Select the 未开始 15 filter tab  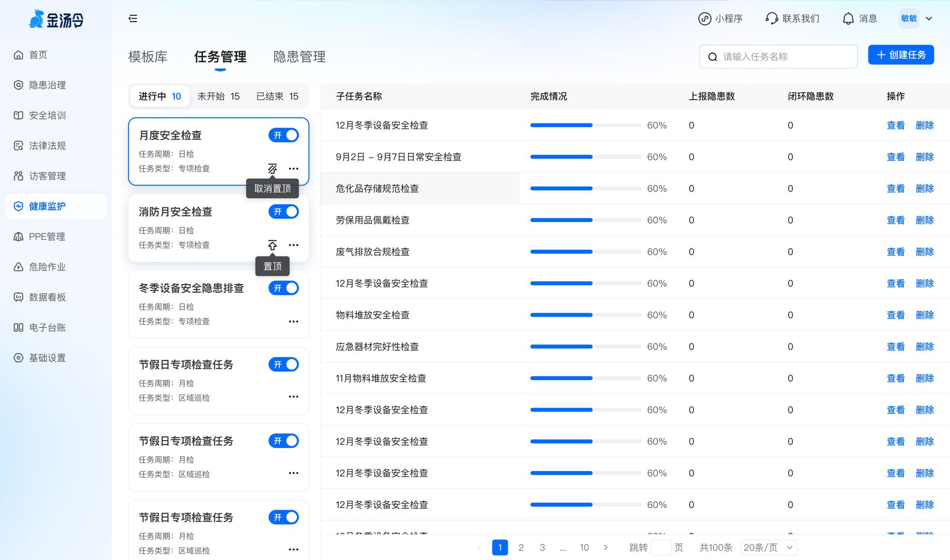point(218,96)
